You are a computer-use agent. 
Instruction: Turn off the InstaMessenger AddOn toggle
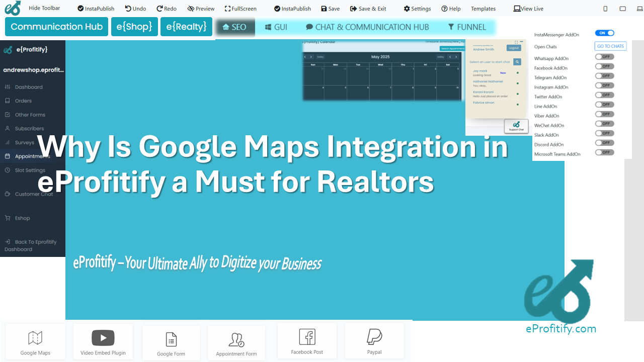point(604,33)
